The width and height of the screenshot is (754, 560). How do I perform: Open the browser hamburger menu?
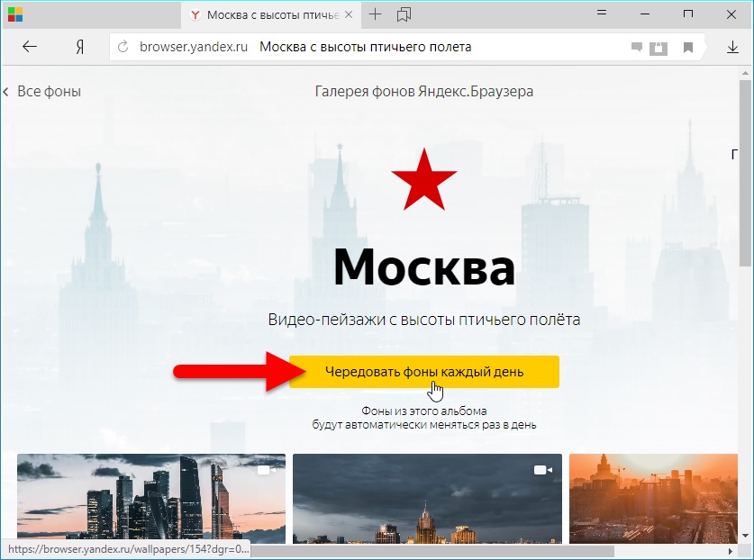click(602, 13)
